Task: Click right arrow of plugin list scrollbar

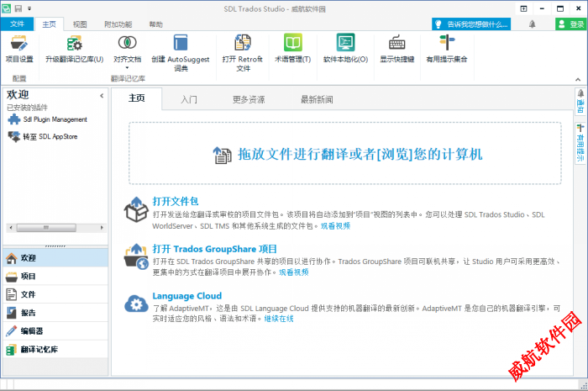Action: click(102, 228)
